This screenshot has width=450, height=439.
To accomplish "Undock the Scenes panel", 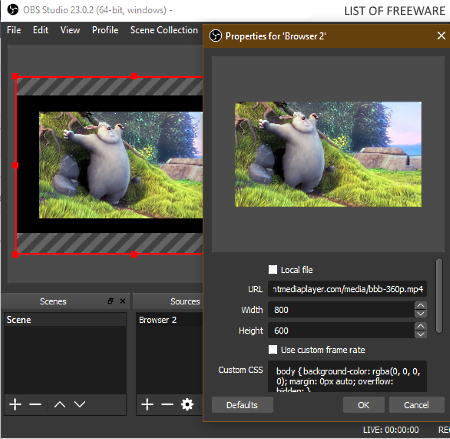I will tap(111, 301).
